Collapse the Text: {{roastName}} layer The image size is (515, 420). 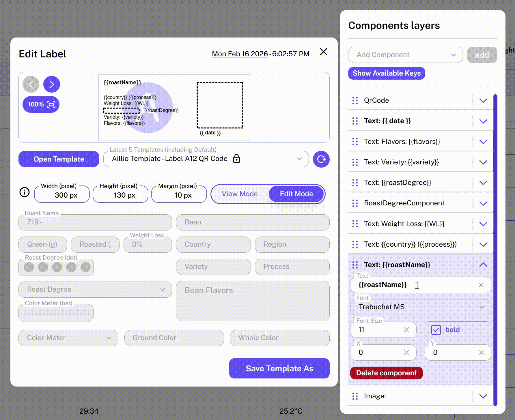pyautogui.click(x=483, y=265)
